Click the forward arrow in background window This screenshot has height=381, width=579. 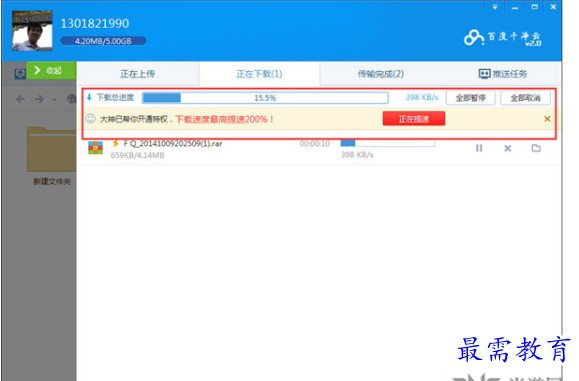coord(39,99)
